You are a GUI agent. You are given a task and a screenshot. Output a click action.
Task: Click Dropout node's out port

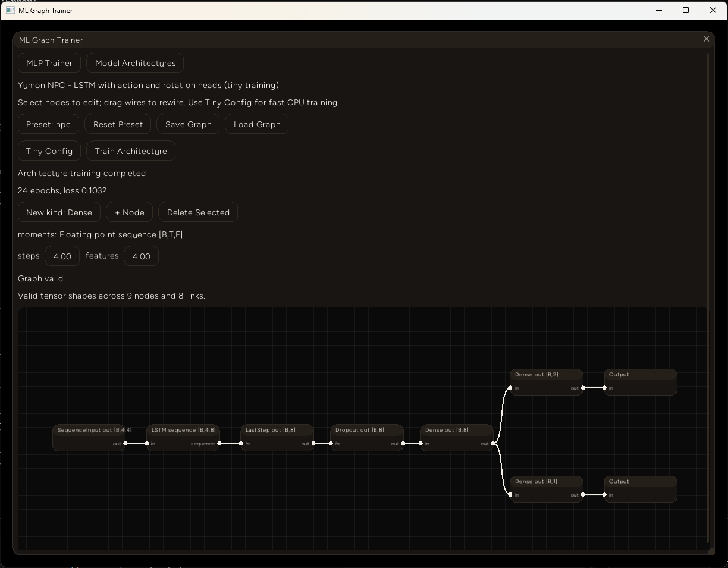(x=403, y=444)
